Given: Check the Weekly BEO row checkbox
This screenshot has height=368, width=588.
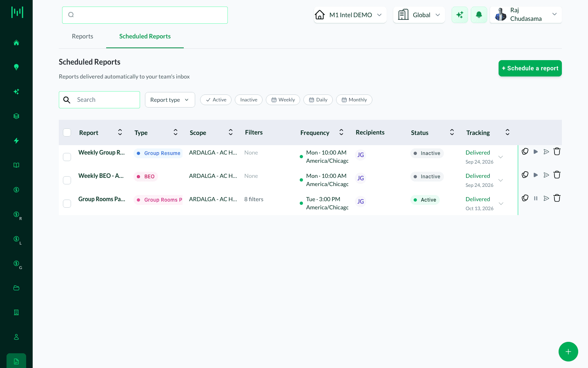Looking at the screenshot, I should tap(67, 180).
